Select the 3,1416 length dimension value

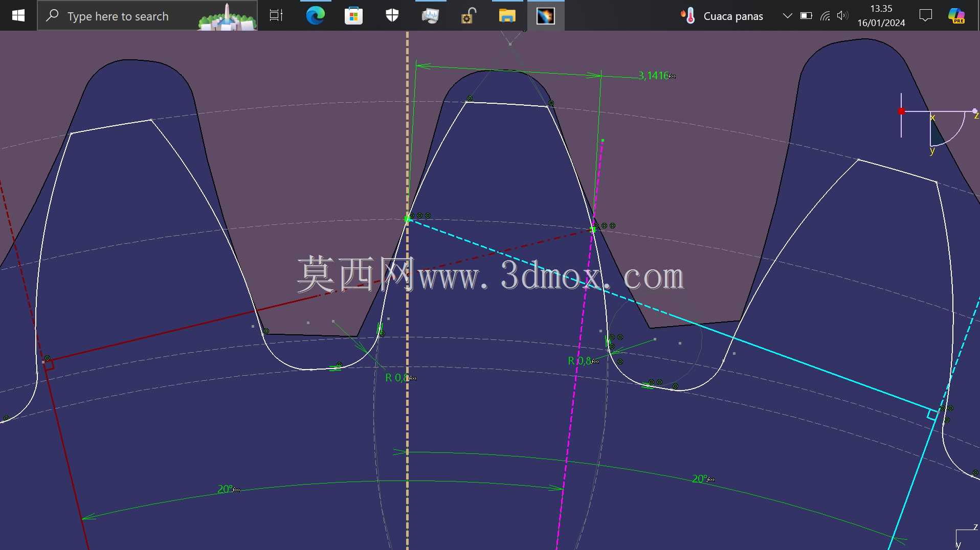coord(653,76)
